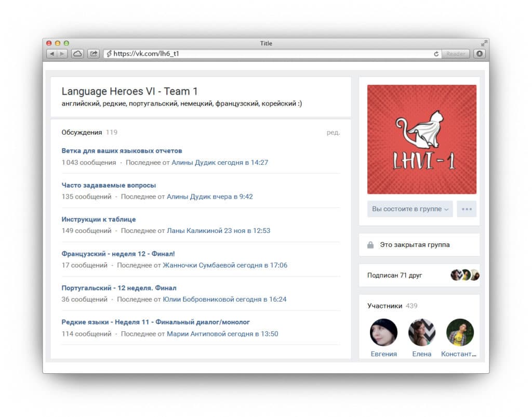Click the site icon before the URL

[109, 54]
